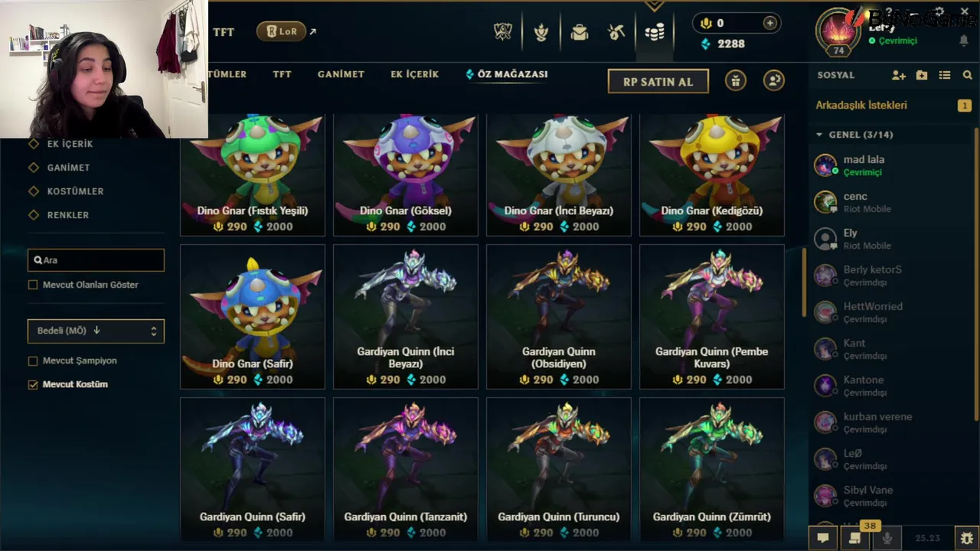Open the Collection backpack icon
Viewport: 980px width, 551px height.
click(580, 32)
